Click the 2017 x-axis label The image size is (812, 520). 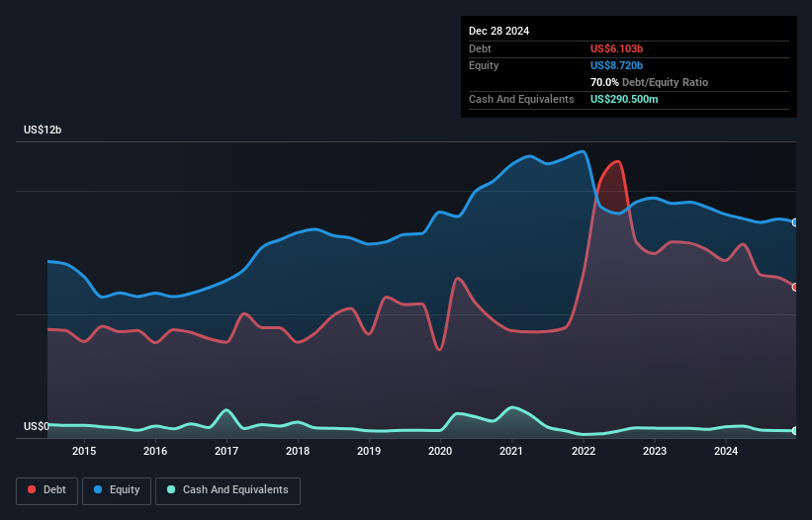point(226,451)
